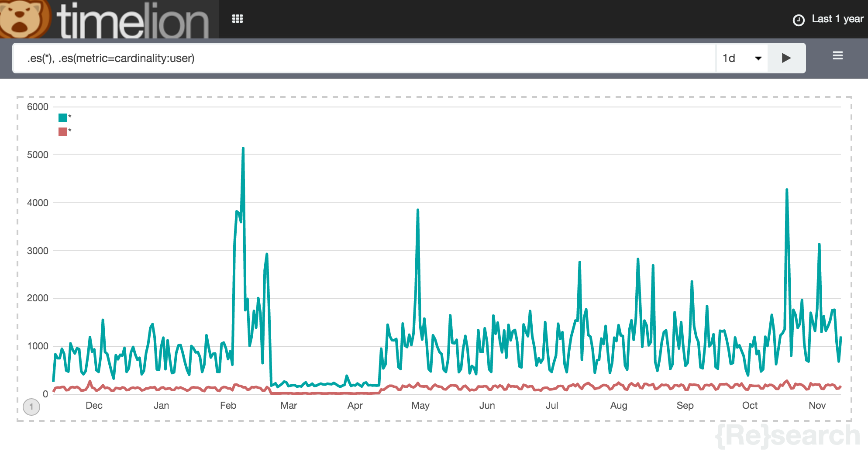
Task: Open the Kibana apps grid icon
Action: point(238,19)
